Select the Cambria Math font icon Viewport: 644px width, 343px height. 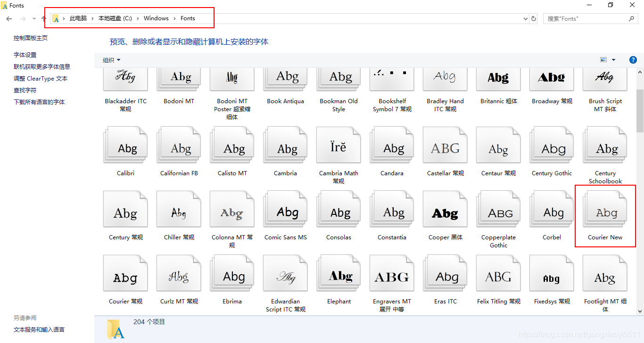[x=339, y=145]
